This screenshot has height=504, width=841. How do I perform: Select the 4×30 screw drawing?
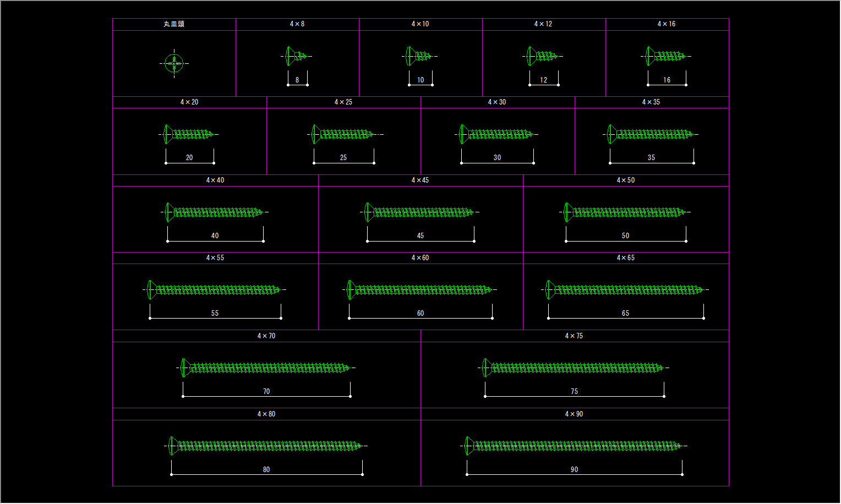click(x=496, y=134)
